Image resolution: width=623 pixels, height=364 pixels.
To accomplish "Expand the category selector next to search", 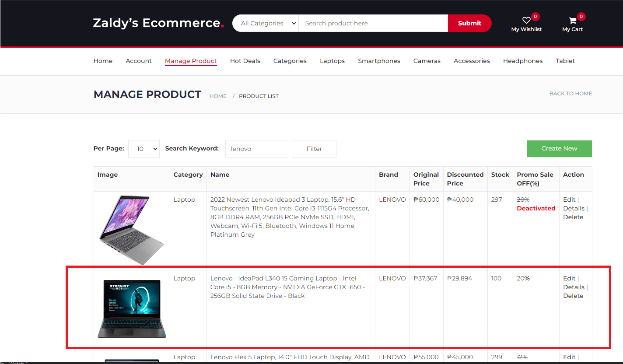I will click(x=265, y=23).
